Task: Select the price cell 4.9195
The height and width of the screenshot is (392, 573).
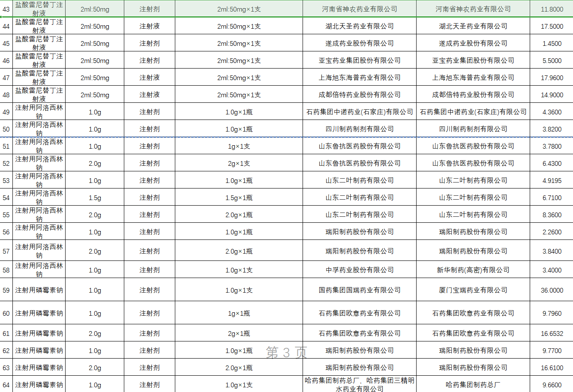Action: point(552,180)
